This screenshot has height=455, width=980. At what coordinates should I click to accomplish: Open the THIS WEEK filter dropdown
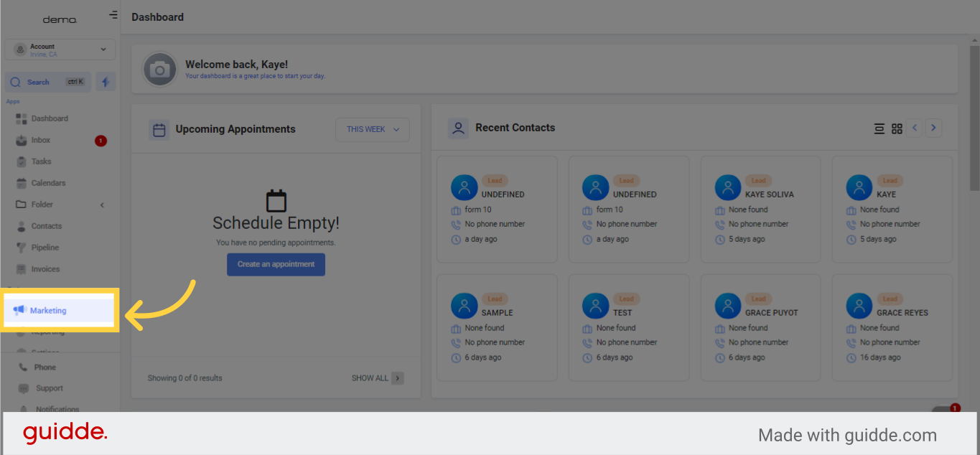coord(372,130)
